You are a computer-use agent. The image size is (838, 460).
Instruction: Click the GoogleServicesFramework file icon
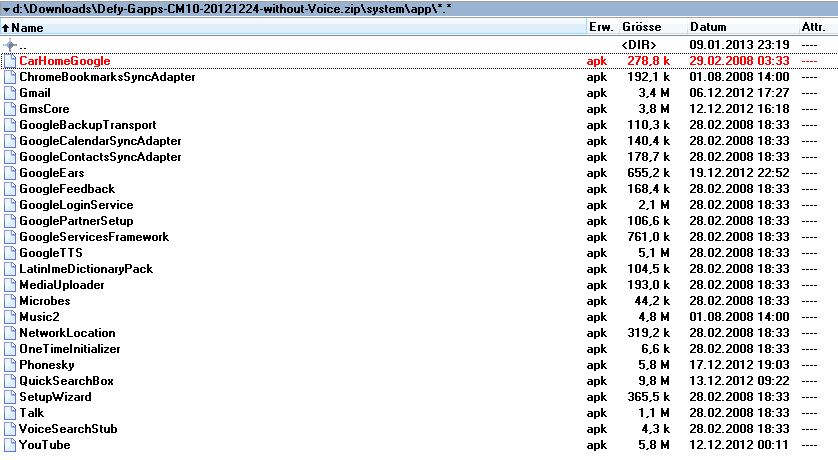(x=10, y=237)
